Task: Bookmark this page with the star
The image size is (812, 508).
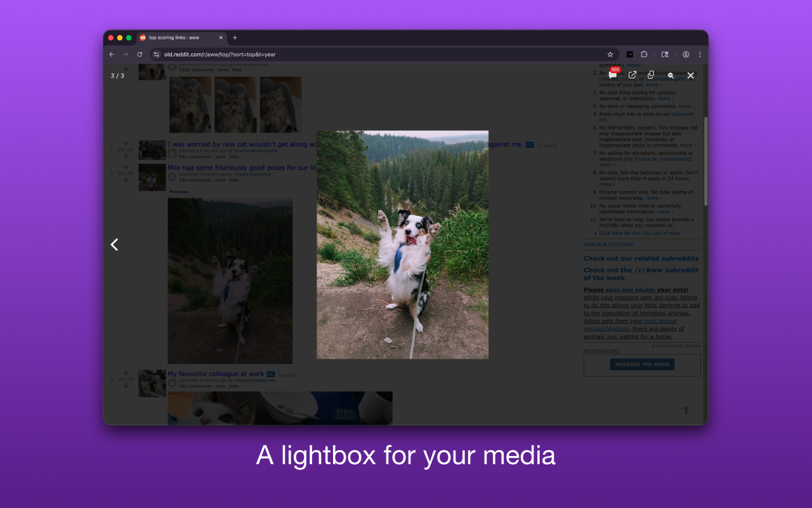Action: [x=610, y=55]
